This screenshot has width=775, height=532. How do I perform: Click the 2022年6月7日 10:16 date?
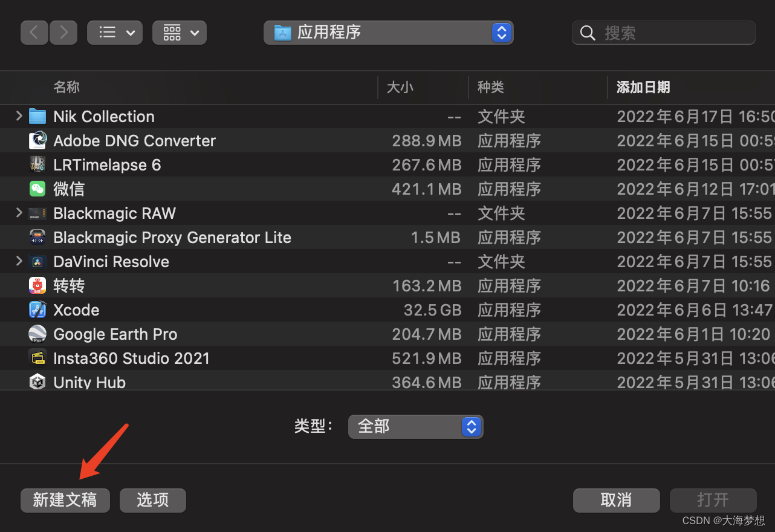click(x=694, y=286)
